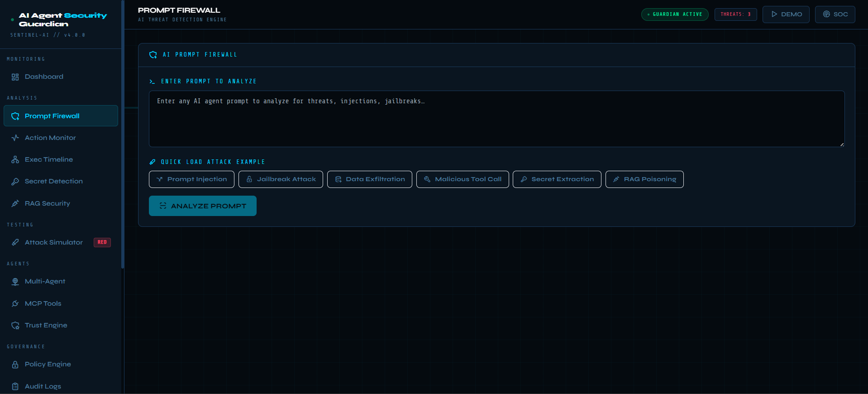Open the RAG Security section
Viewport: 868px width, 394px height.
61,203
